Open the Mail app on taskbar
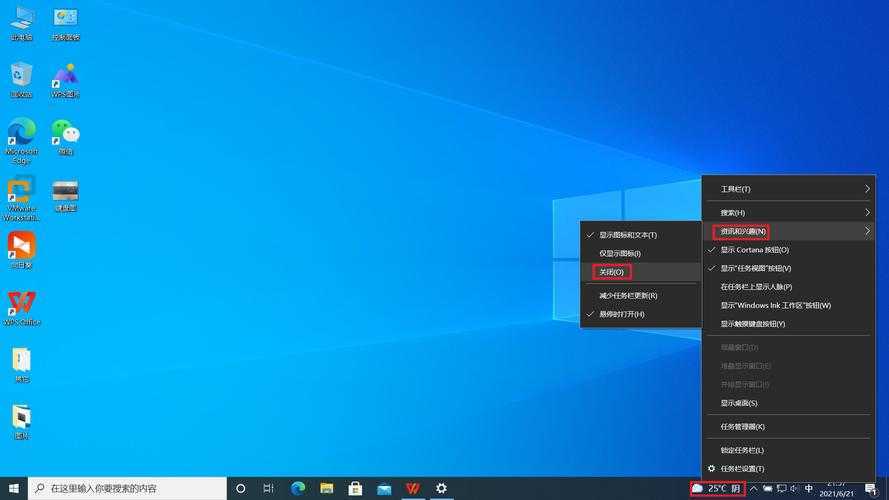This screenshot has height=500, width=889. click(384, 488)
